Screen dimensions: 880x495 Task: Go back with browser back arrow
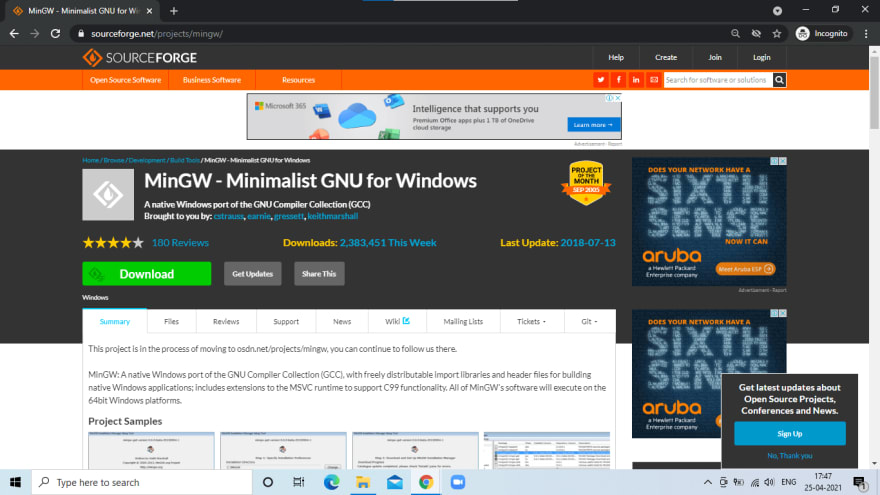pyautogui.click(x=14, y=34)
